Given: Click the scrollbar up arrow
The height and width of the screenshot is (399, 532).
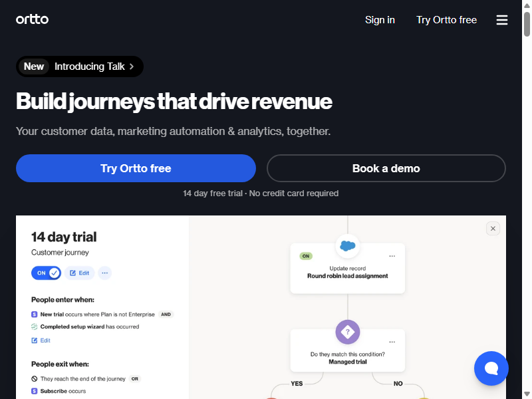Looking at the screenshot, I should (x=527, y=5).
